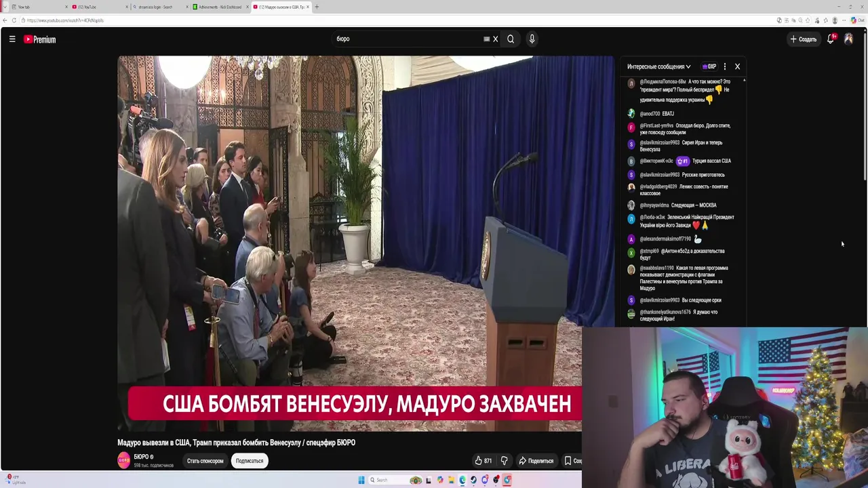The height and width of the screenshot is (488, 868).
Task: Run search with the magnifier button
Action: tap(511, 39)
